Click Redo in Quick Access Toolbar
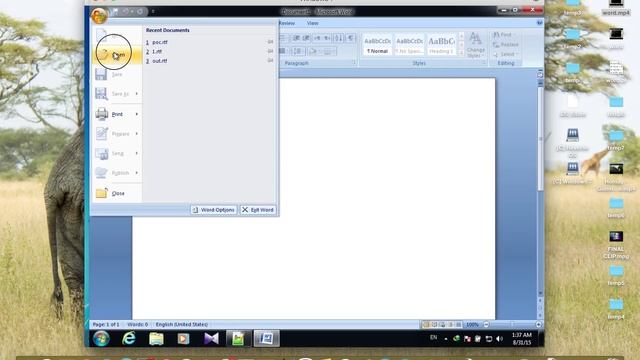 (x=140, y=12)
